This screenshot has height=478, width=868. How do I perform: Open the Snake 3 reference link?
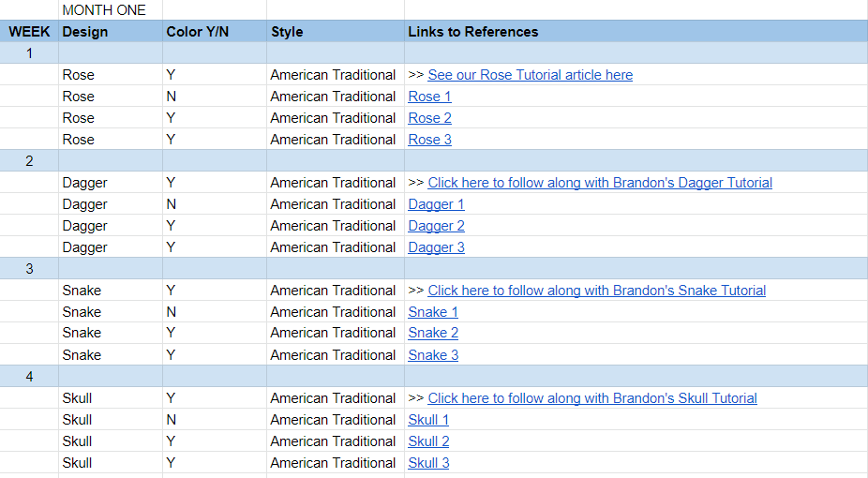[433, 355]
